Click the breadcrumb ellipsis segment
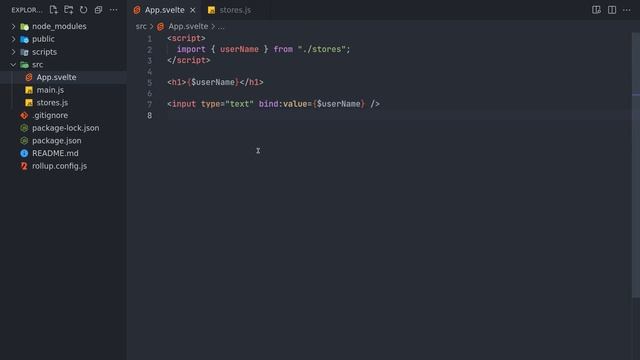640x360 pixels. pyautogui.click(x=221, y=27)
